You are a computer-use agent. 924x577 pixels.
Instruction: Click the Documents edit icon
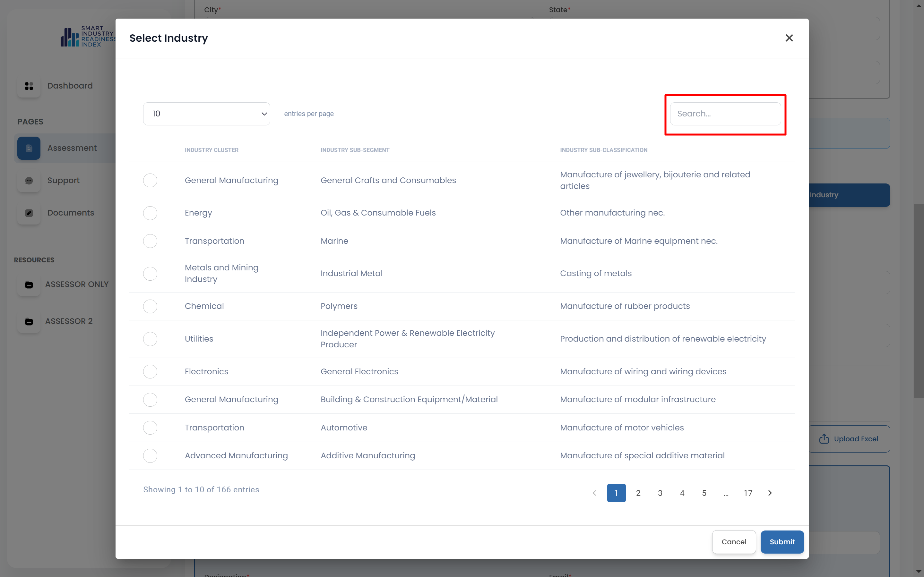[x=29, y=213]
